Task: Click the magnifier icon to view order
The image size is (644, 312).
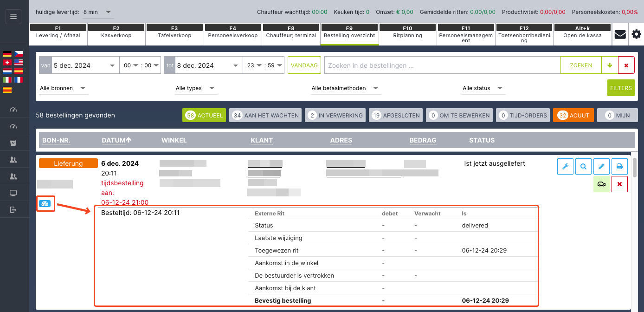Action: 583,166
